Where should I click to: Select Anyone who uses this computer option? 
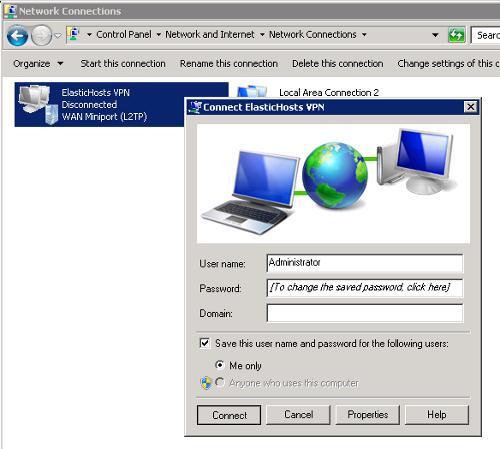tap(220, 382)
